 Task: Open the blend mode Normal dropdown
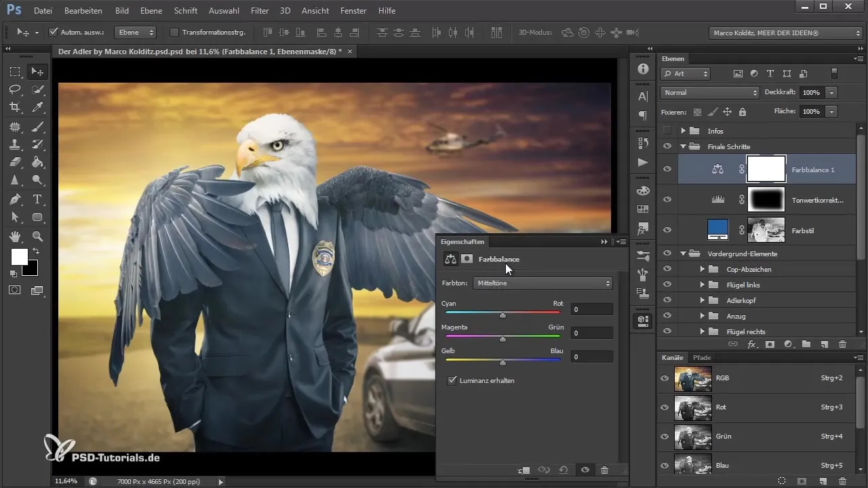(x=710, y=92)
